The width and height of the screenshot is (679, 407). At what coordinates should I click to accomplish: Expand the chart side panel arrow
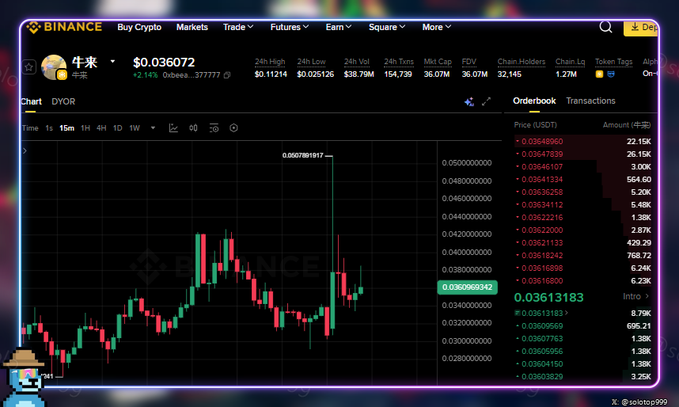click(25, 151)
